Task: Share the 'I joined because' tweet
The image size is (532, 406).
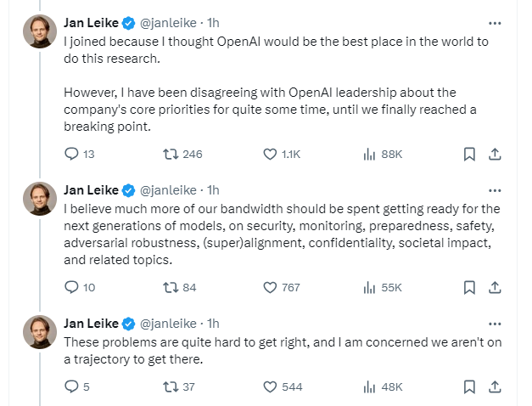Action: point(496,154)
